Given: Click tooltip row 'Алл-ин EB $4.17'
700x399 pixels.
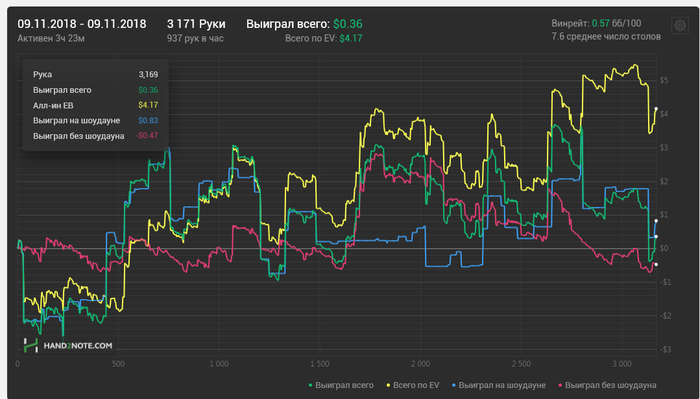Looking at the screenshot, I should [96, 105].
